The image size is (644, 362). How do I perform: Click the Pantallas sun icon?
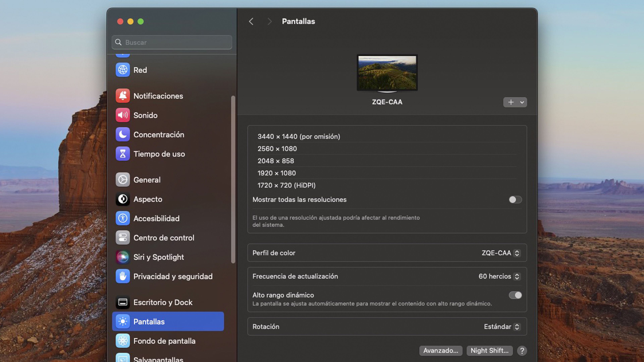coord(122,322)
